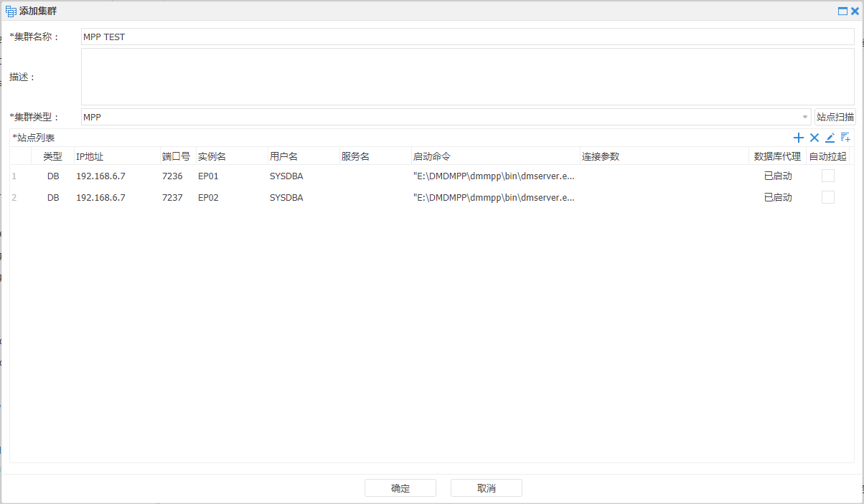Click the cluster icon in the dialog title
Image resolution: width=864 pixels, height=504 pixels.
tap(10, 10)
